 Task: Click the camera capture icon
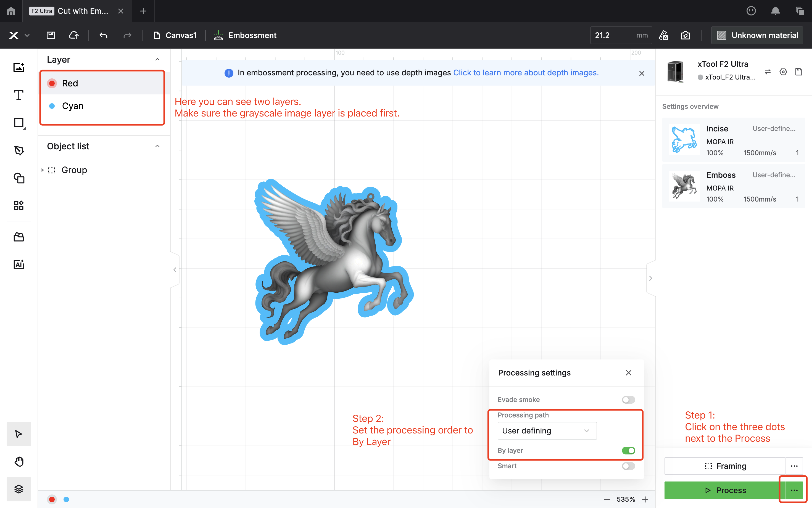[x=685, y=35]
